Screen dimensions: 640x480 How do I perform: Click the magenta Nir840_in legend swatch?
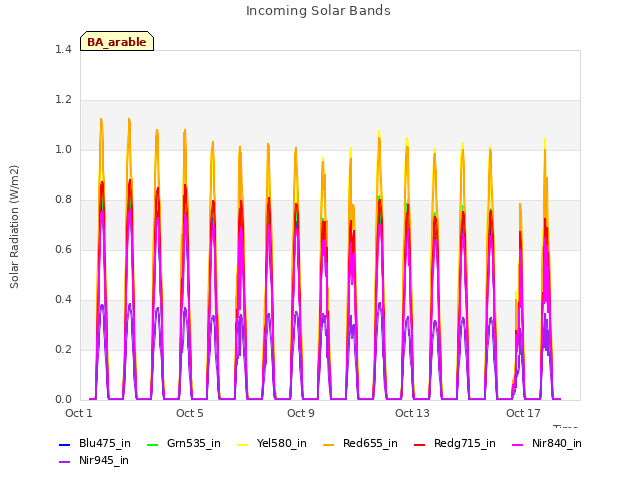518,444
